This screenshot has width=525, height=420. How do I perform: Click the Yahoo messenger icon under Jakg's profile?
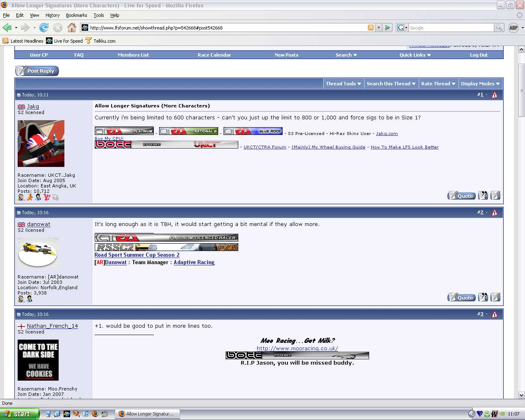47,197
